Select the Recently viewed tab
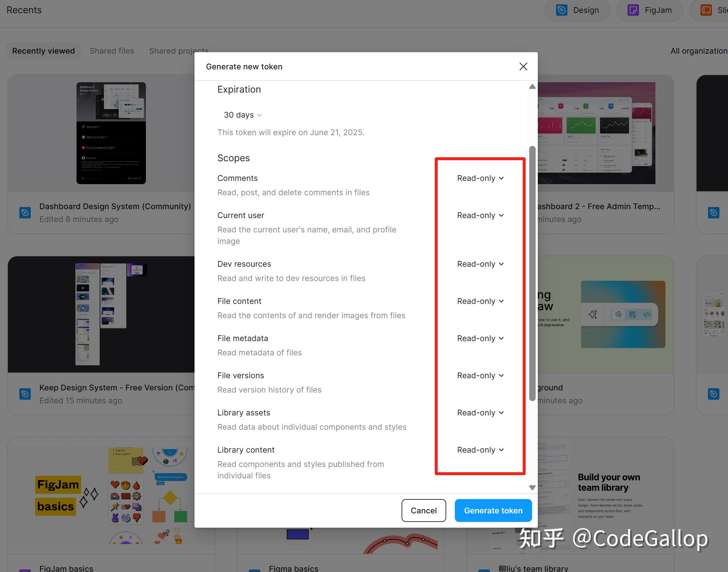This screenshot has width=728, height=572. (43, 51)
